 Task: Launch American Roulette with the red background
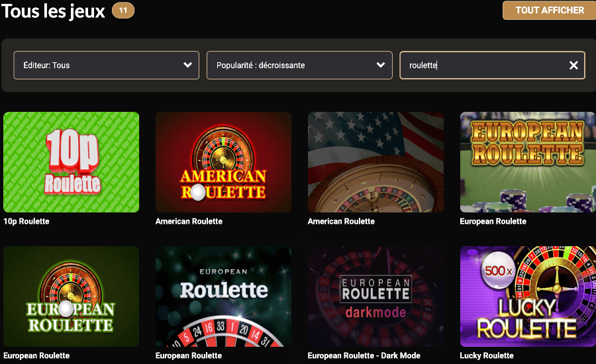click(224, 162)
